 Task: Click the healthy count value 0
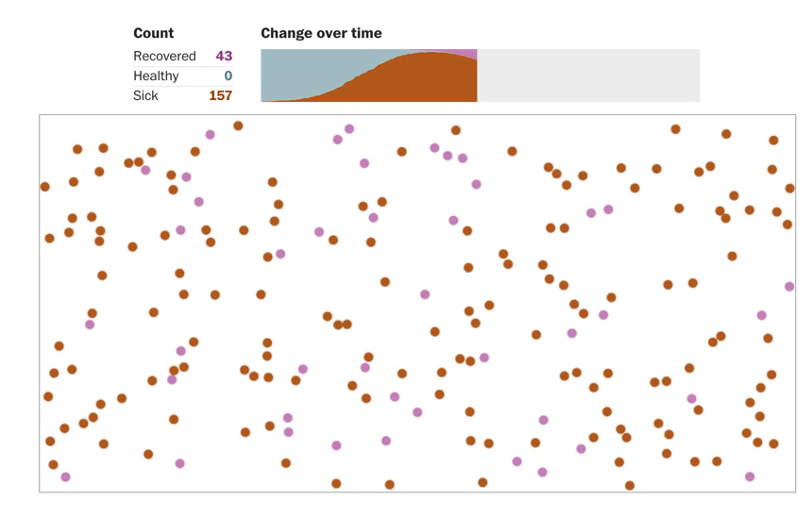click(228, 75)
